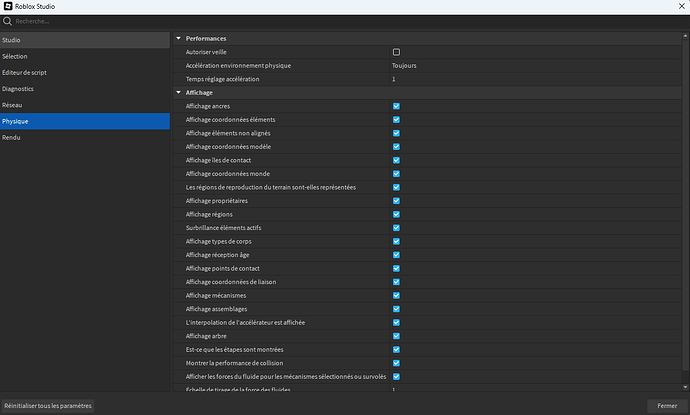Collapse the Performances section
Screen dimensions: 690x415
point(178,38)
